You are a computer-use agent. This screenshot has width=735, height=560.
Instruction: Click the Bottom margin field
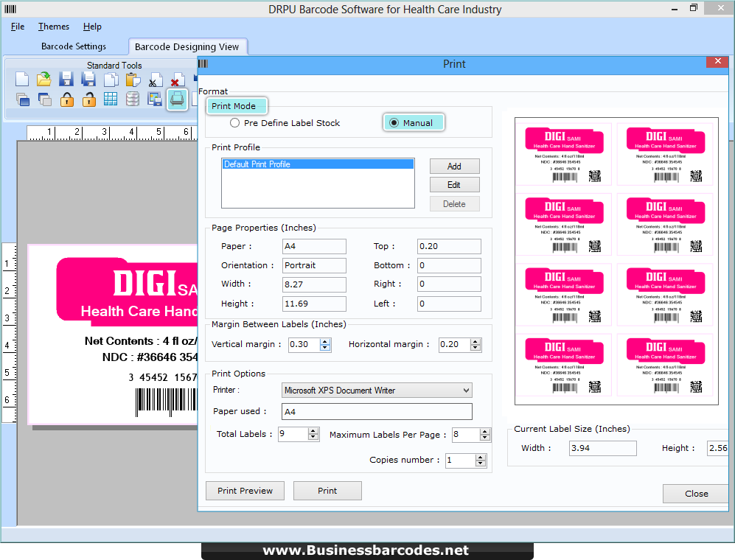point(449,265)
